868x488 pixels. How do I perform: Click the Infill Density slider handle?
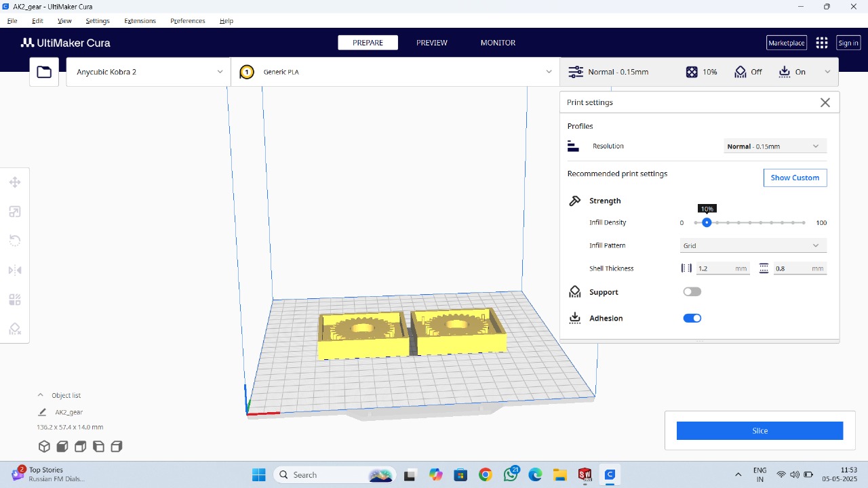tap(707, 222)
